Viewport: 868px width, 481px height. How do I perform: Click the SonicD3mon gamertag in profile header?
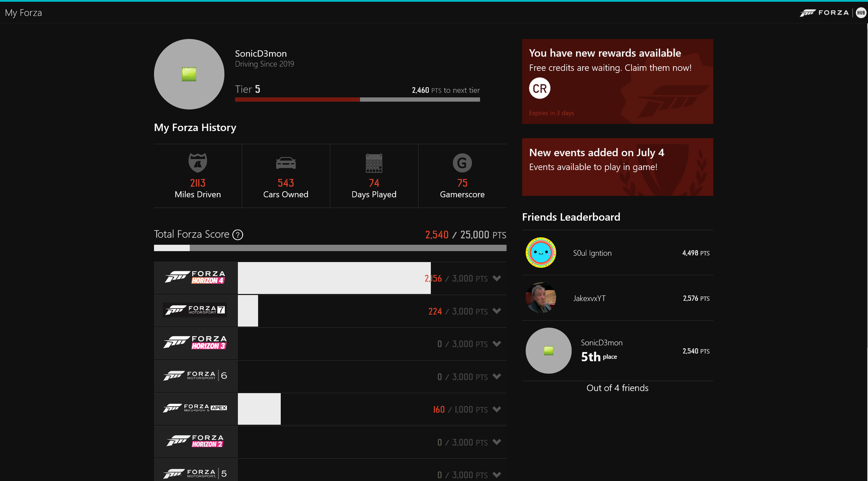261,53
